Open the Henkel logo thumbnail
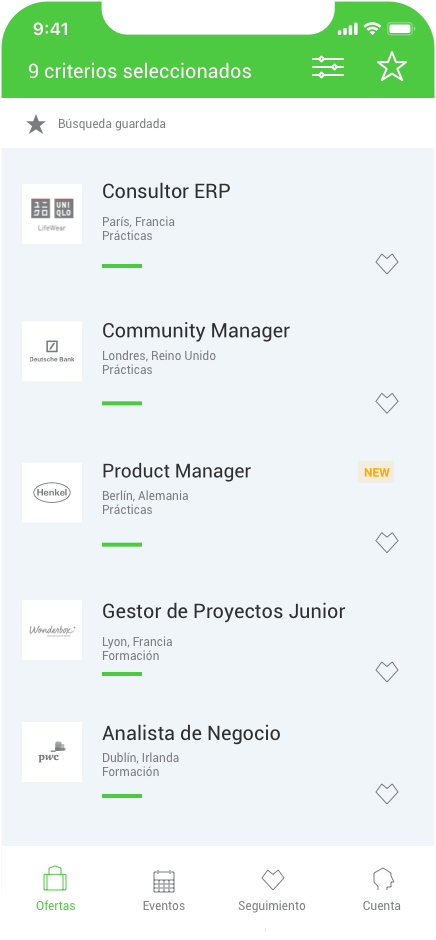 click(x=52, y=493)
